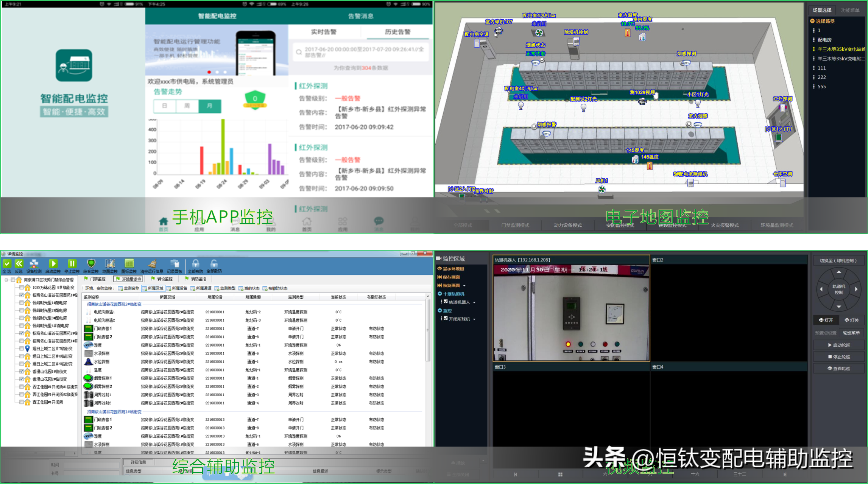Collapse the 招商依山溪谷花园西苑2#临街变 table group
Image resolution: width=868 pixels, height=484 pixels.
(x=114, y=304)
